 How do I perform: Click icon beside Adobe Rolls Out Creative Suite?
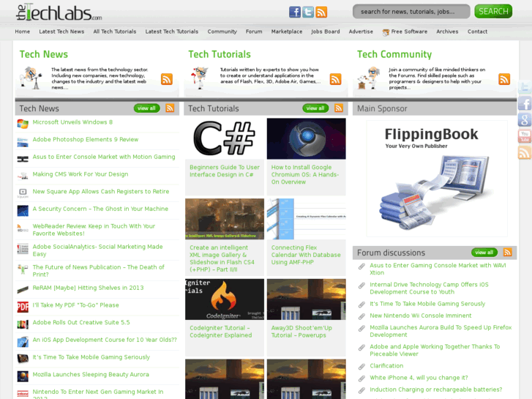23,324
